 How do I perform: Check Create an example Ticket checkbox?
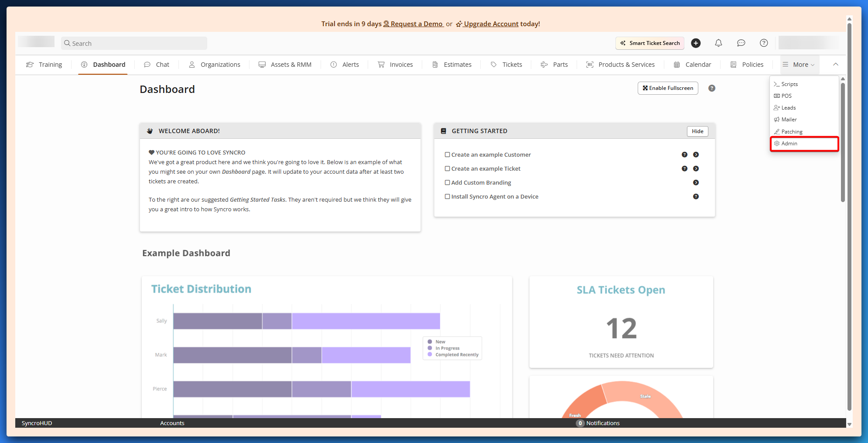tap(447, 168)
